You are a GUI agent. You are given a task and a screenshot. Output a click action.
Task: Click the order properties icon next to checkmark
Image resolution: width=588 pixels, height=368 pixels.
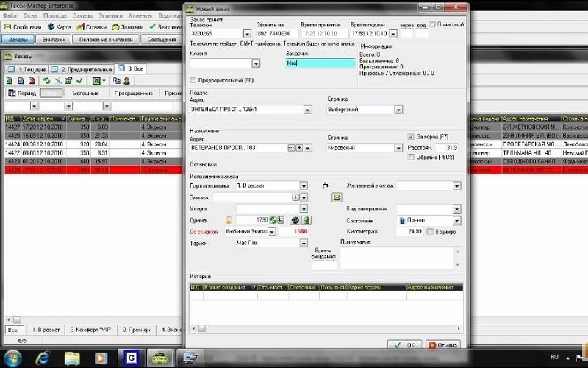pos(68,81)
